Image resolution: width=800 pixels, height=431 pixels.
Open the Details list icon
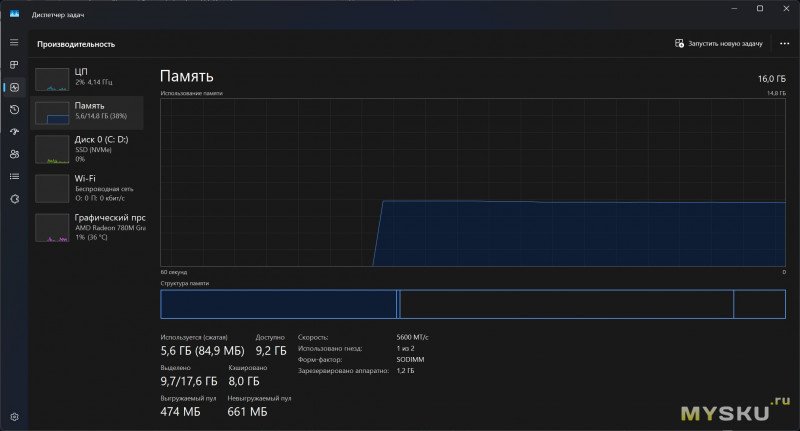14,176
